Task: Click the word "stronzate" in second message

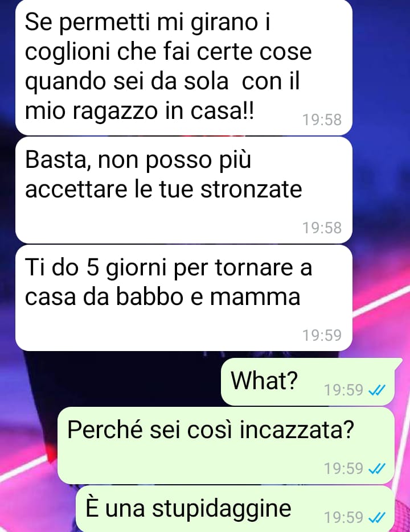Action: [x=251, y=189]
